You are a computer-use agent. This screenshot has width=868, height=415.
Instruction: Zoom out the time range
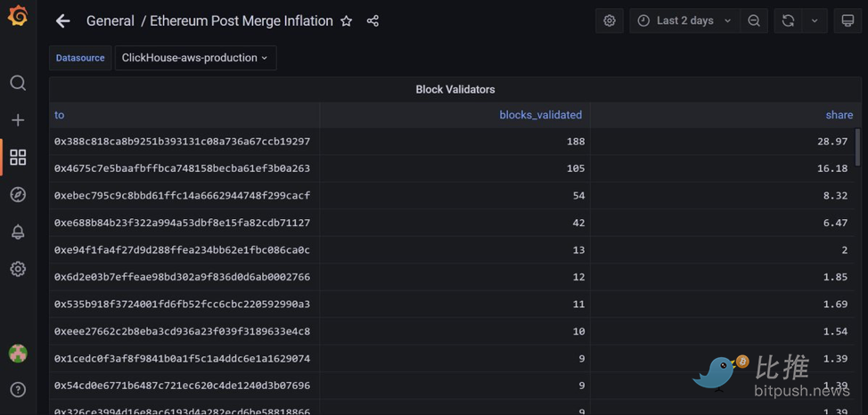(x=754, y=20)
